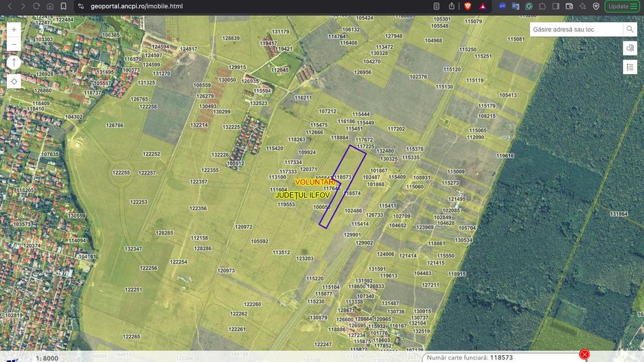The height and width of the screenshot is (362, 644).
Task: Select parcel label 117202
Action: (396, 128)
